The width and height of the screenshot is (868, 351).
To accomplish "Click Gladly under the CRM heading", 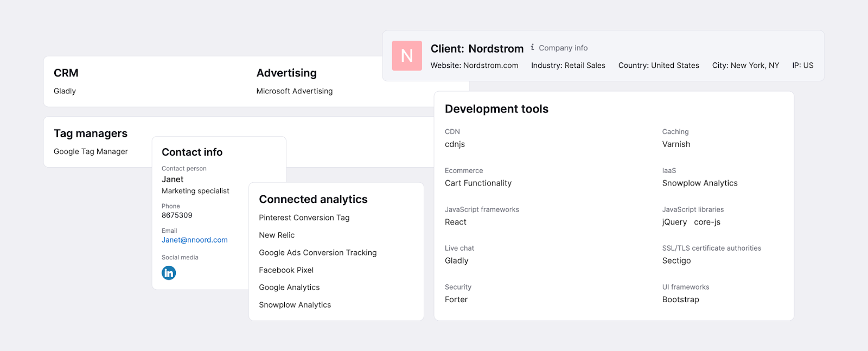I will [65, 91].
